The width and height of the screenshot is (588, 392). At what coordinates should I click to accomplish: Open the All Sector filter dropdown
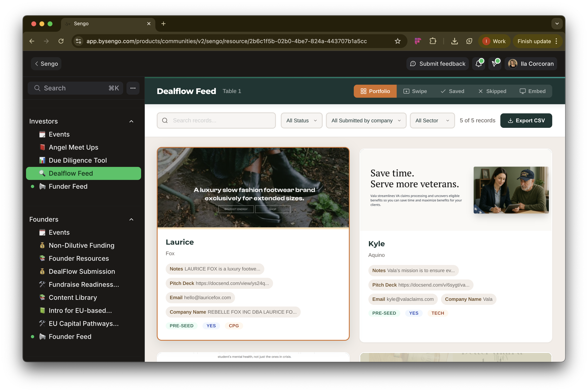pyautogui.click(x=432, y=121)
